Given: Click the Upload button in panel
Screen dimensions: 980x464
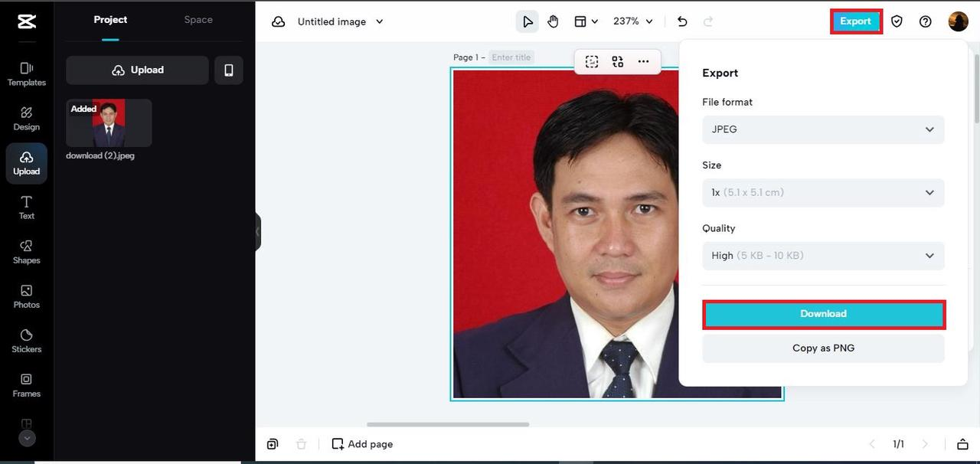Looking at the screenshot, I should pyautogui.click(x=137, y=70).
